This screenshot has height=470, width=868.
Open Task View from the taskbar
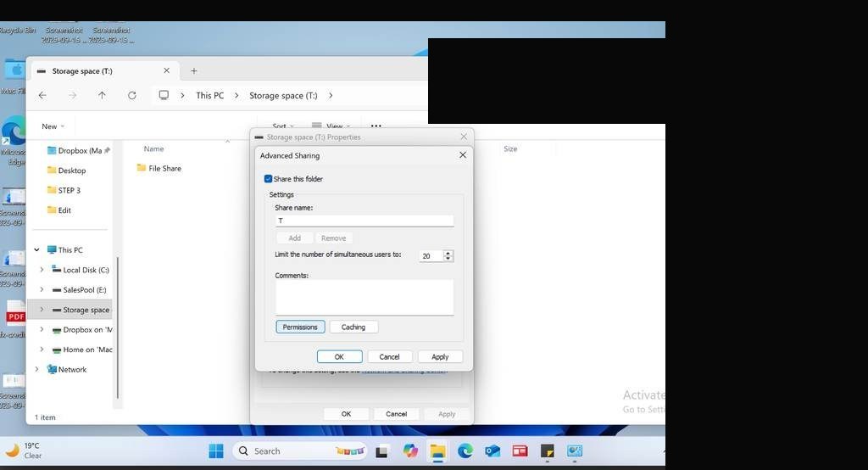(x=381, y=451)
